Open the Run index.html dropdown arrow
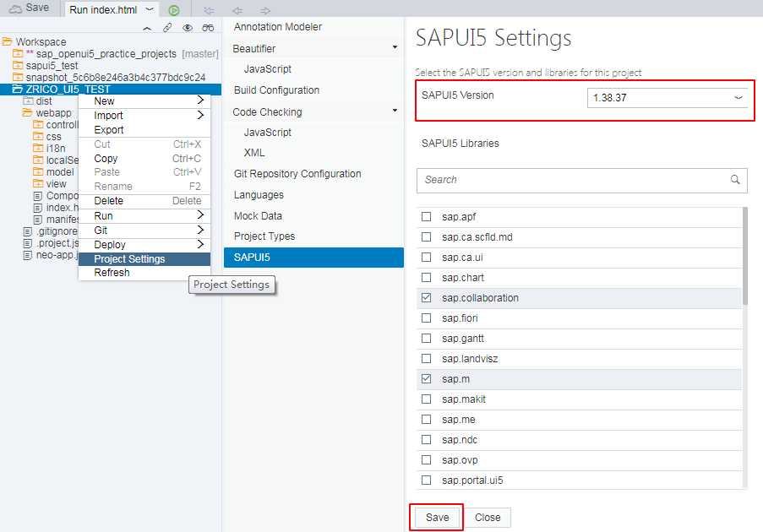 [x=150, y=9]
